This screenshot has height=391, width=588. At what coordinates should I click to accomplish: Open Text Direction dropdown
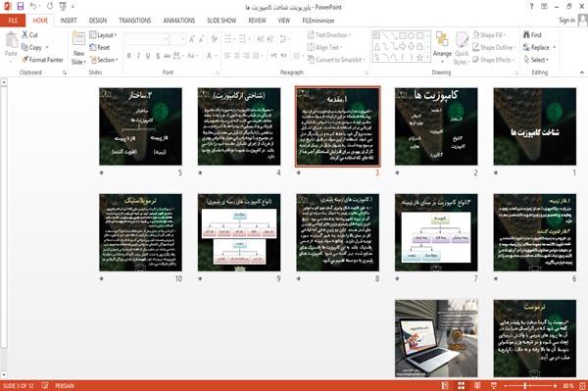coord(329,35)
